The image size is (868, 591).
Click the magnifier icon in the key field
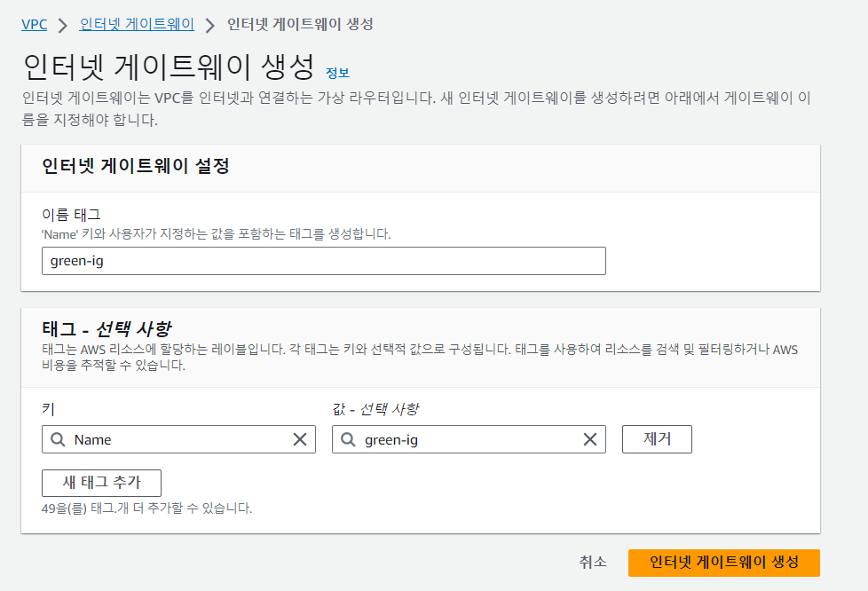click(x=58, y=439)
